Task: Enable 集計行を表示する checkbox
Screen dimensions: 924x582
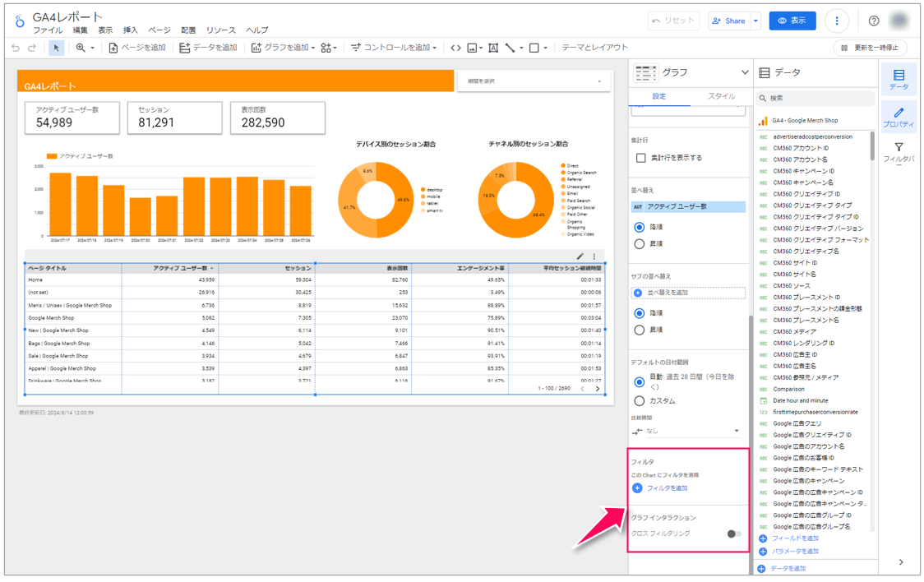Action: pos(641,158)
